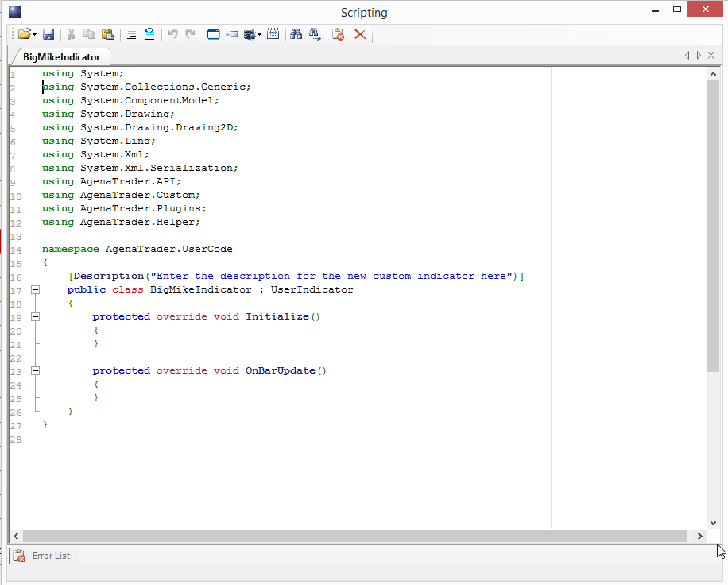728x585 pixels.
Task: Open a script file with the folder icon
Action: click(24, 34)
